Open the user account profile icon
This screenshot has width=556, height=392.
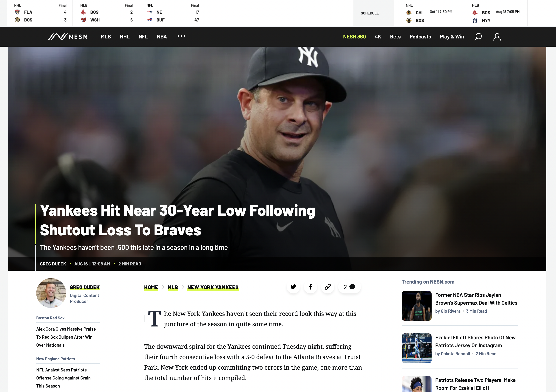coord(497,37)
